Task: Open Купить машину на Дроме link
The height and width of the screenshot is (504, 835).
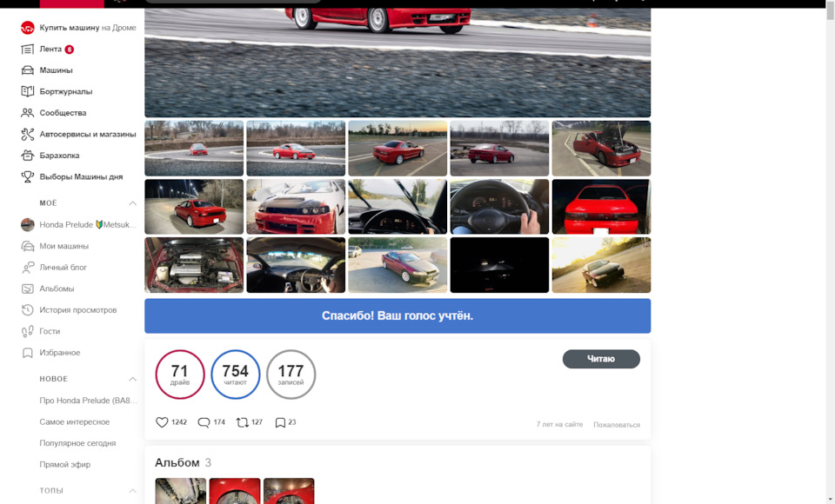Action: [x=87, y=28]
